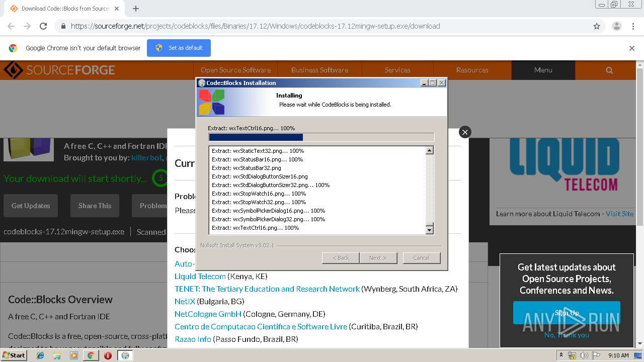Open the Windows Start menu
The image size is (644, 362).
[x=14, y=355]
